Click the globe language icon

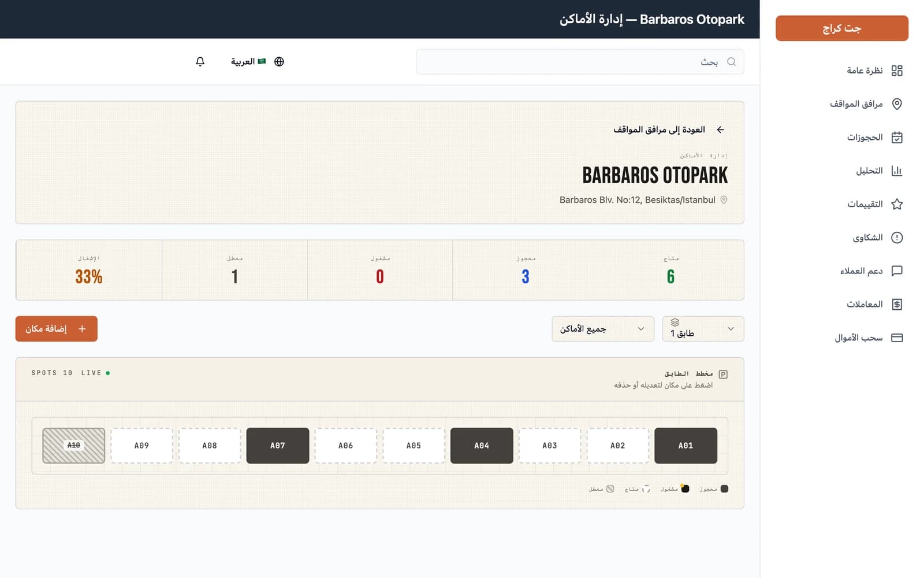coord(279,61)
